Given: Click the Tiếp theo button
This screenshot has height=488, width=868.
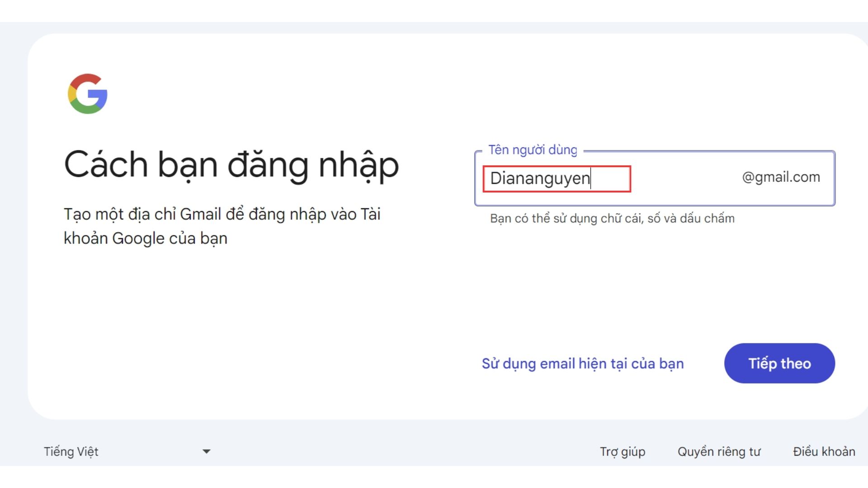Looking at the screenshot, I should (779, 363).
